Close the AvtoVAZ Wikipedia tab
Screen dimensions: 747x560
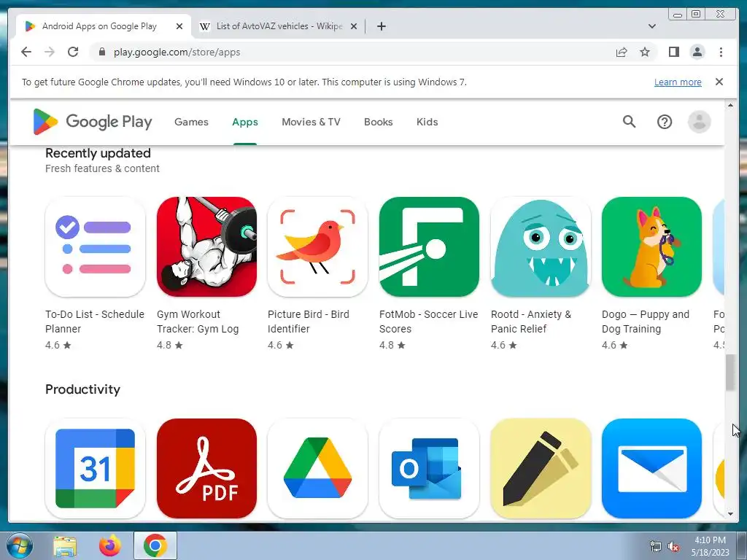pos(354,26)
